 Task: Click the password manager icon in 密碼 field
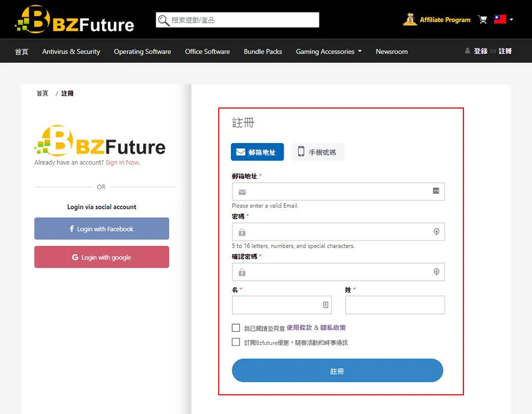click(436, 232)
